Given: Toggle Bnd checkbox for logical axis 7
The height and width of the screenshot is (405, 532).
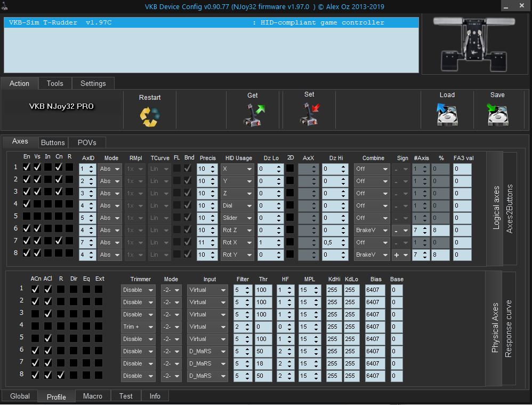Looking at the screenshot, I should pos(188,242).
